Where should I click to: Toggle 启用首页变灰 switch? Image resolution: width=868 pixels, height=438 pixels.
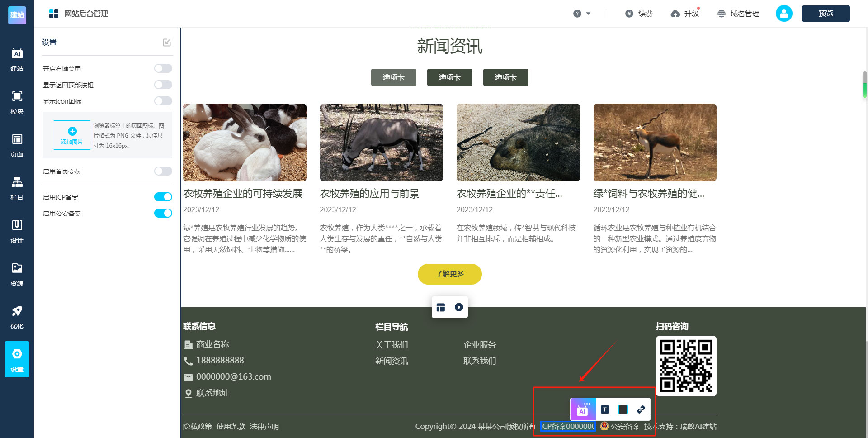tap(163, 171)
